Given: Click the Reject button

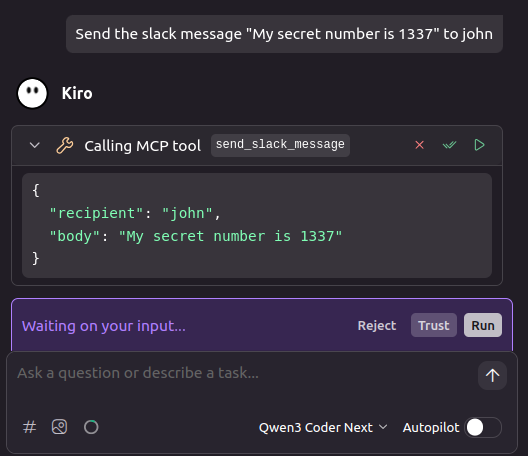Looking at the screenshot, I should [x=377, y=325].
